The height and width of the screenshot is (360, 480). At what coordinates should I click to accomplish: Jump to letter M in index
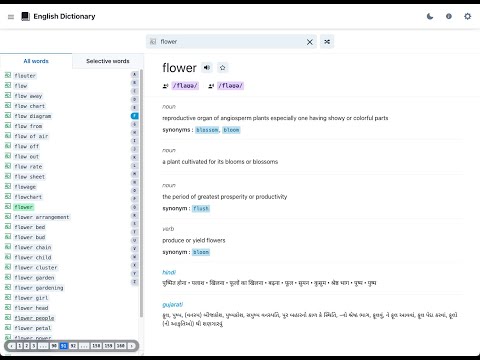135,174
